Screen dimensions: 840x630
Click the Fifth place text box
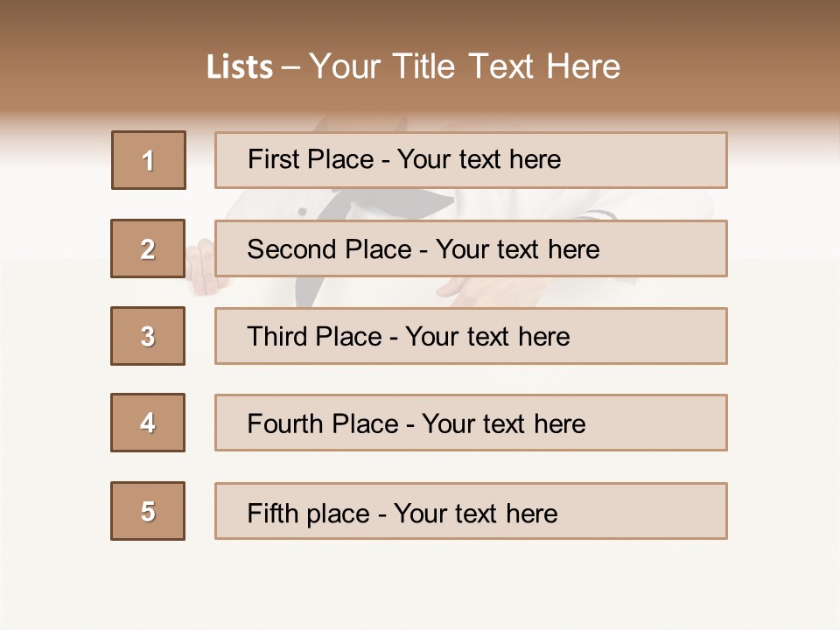pos(471,511)
